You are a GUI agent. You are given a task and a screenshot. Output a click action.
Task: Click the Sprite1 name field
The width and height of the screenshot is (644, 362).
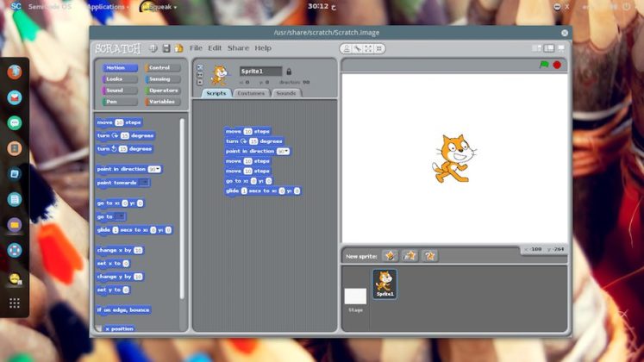[261, 72]
